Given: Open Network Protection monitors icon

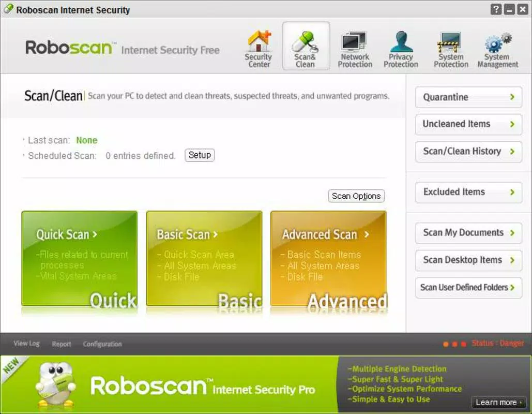Looking at the screenshot, I should click(354, 41).
